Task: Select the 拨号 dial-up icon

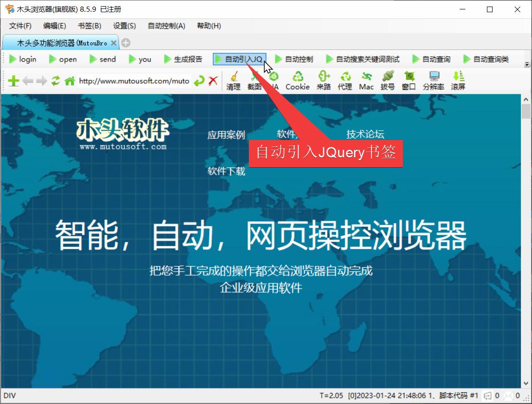Action: 387,80
